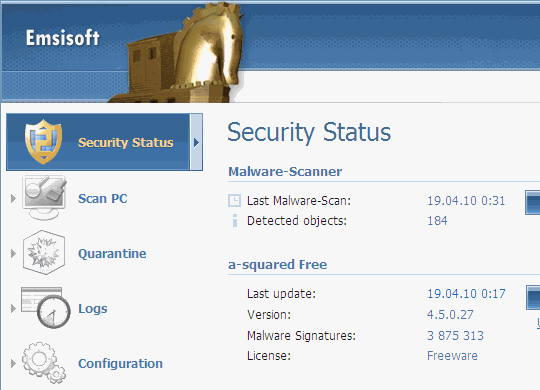Screen dimensions: 540x390
Task: Click the scan date 19.04.10 0:31
Action: click(466, 201)
